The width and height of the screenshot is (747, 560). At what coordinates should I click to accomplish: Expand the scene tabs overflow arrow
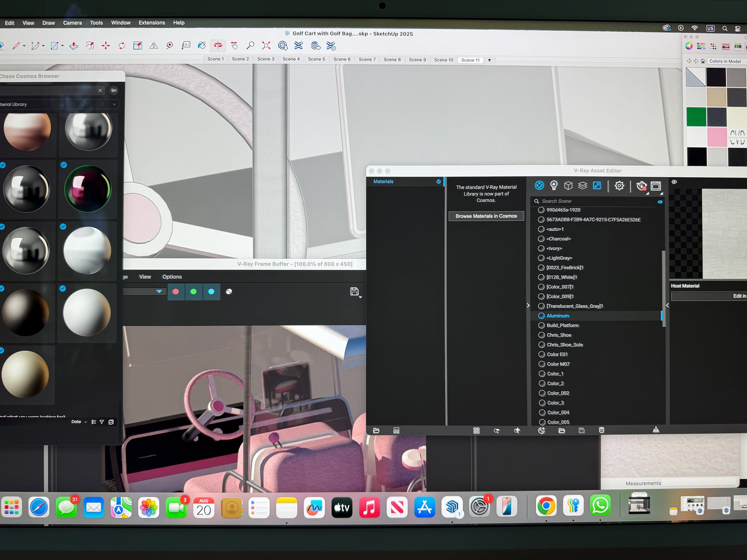point(489,60)
